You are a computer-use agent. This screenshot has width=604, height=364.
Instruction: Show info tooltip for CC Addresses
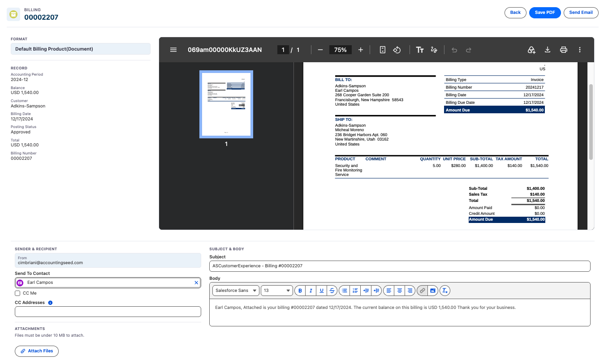50,303
